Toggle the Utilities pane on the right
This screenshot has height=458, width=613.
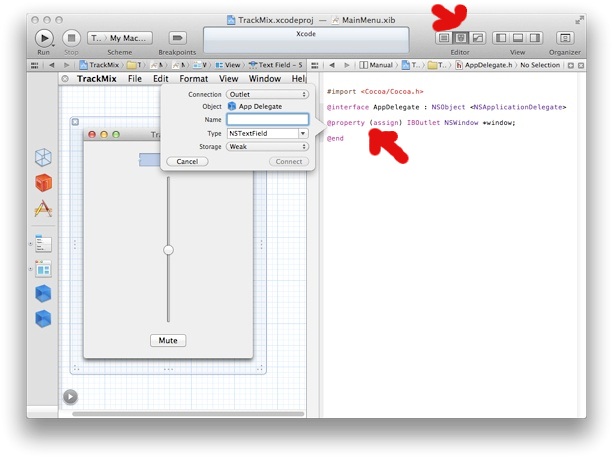click(535, 38)
